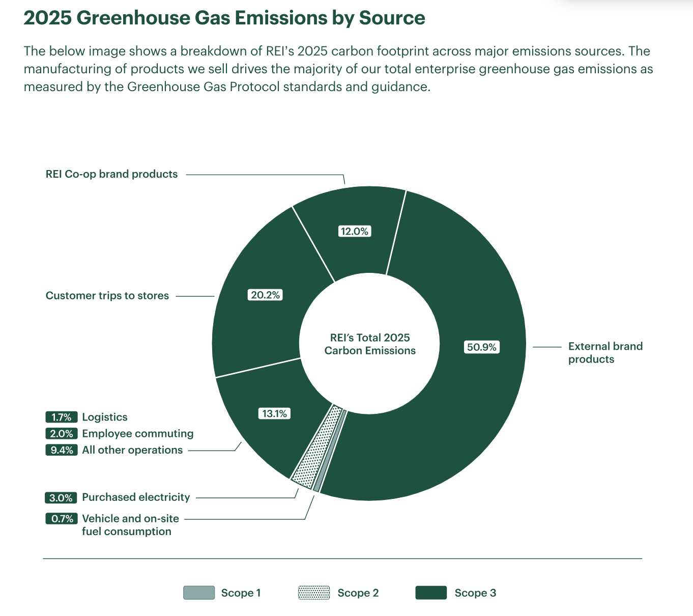Click the 1.7% badge beside Logistics

coord(62,417)
